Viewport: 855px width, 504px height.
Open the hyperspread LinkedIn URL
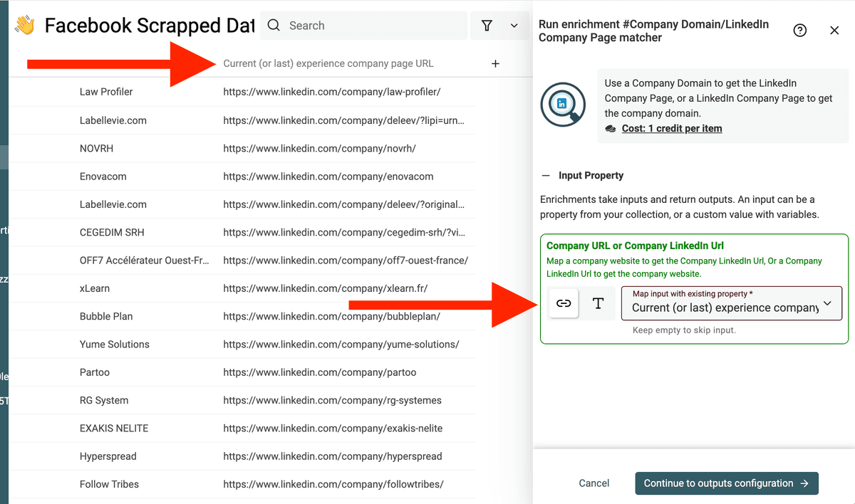pos(333,456)
